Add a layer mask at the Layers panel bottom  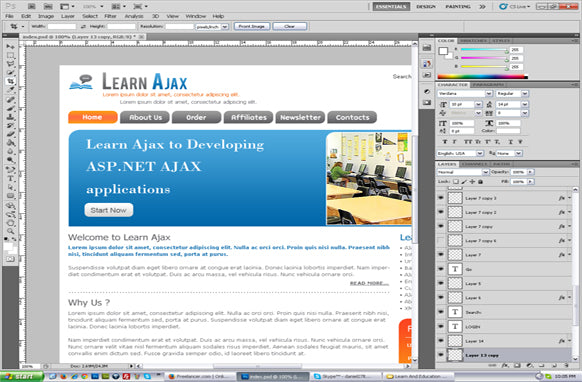click(x=517, y=365)
